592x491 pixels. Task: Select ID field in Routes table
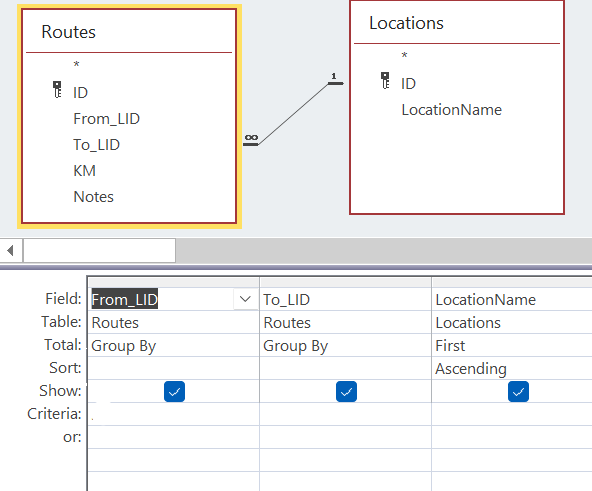(80, 93)
